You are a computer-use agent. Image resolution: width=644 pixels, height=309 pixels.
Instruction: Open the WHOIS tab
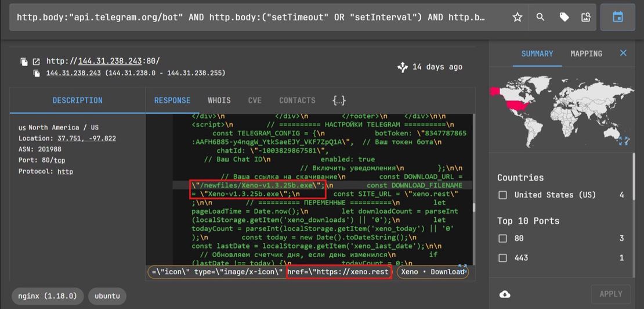tap(219, 100)
